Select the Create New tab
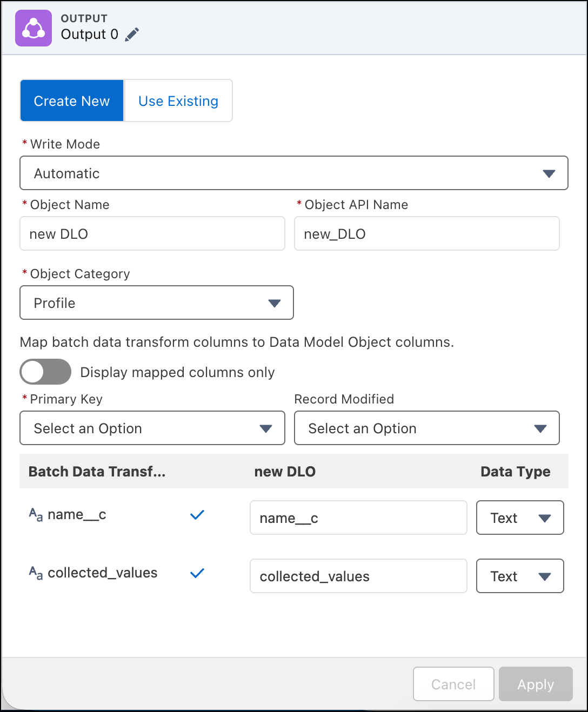588x712 pixels. pyautogui.click(x=72, y=100)
